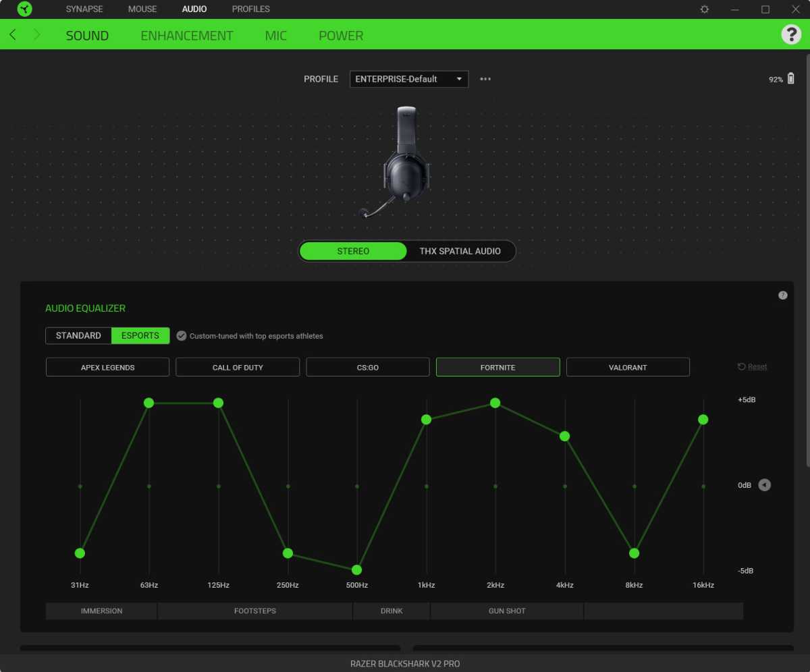This screenshot has height=672, width=810.
Task: Click the 1kHz slider handle
Action: click(x=426, y=420)
